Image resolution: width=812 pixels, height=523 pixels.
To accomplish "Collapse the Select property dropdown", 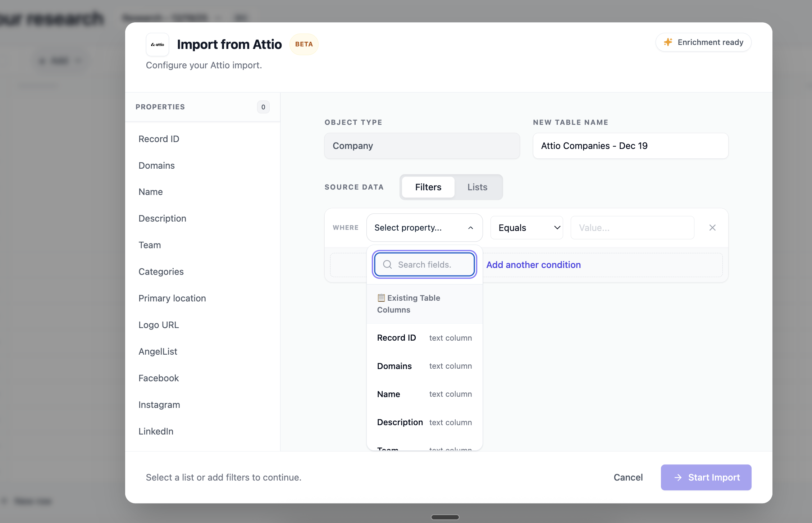I will pyautogui.click(x=424, y=228).
